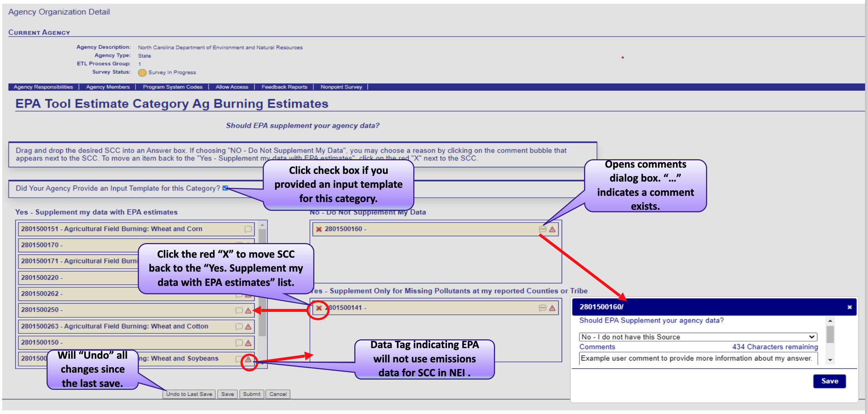The image size is (868, 414).
Task: Click the Cancel button
Action: [278, 394]
